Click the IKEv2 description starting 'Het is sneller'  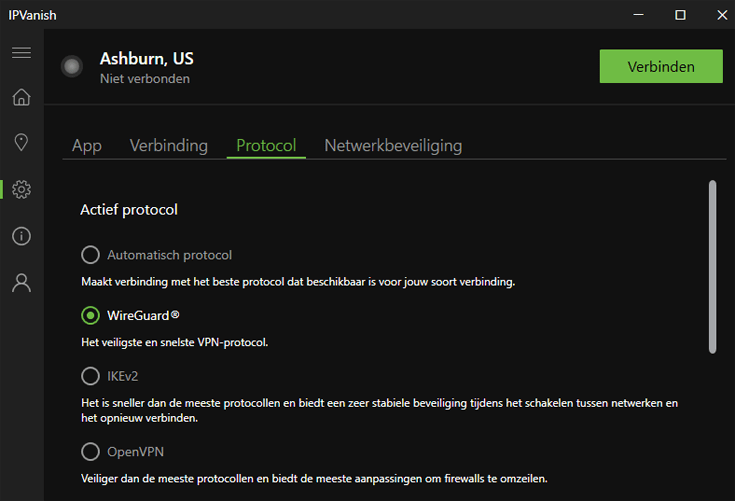pos(380,410)
